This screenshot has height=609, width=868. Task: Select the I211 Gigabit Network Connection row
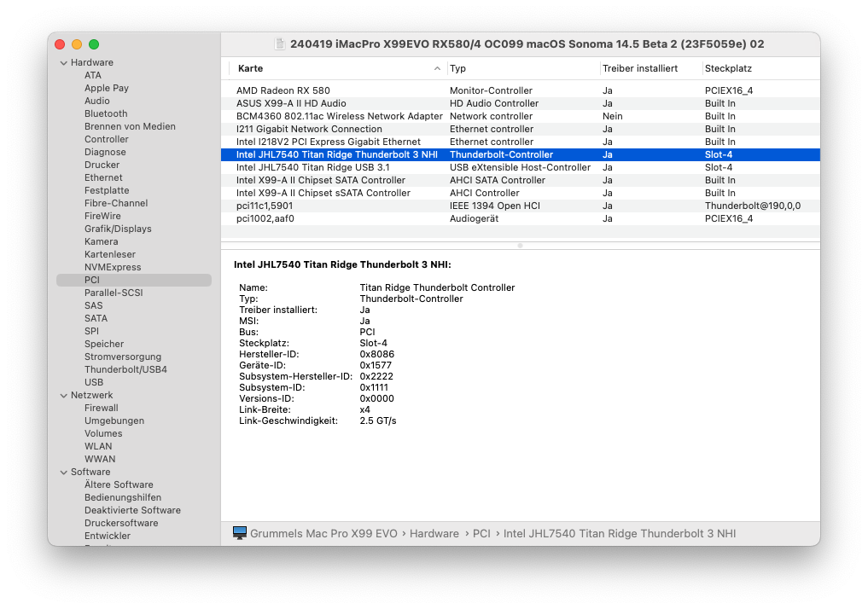click(x=521, y=129)
